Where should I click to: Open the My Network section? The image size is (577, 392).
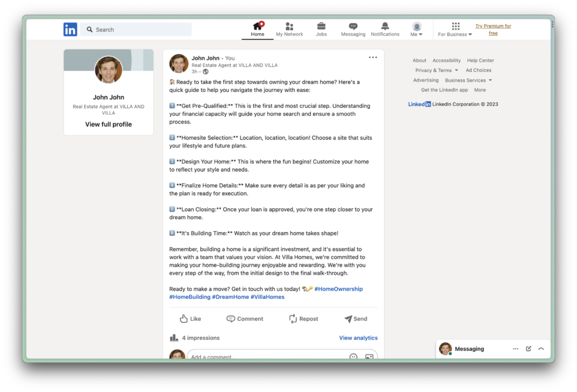tap(289, 28)
